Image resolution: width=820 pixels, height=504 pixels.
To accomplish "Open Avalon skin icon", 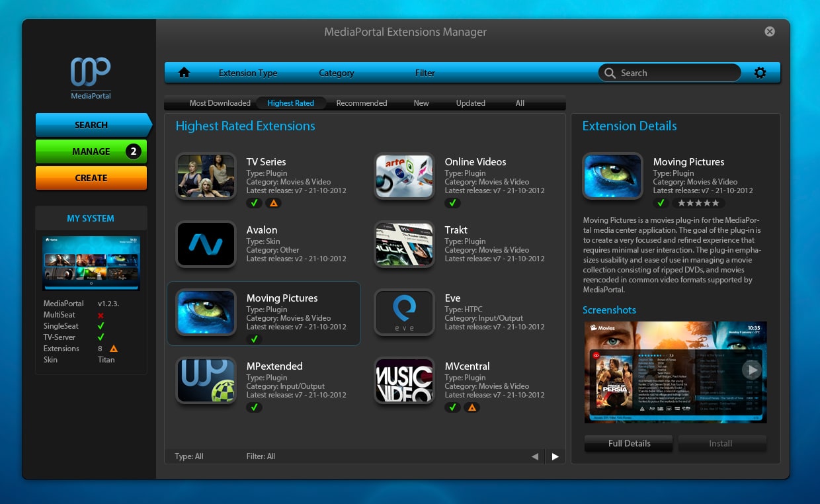I will (x=206, y=244).
